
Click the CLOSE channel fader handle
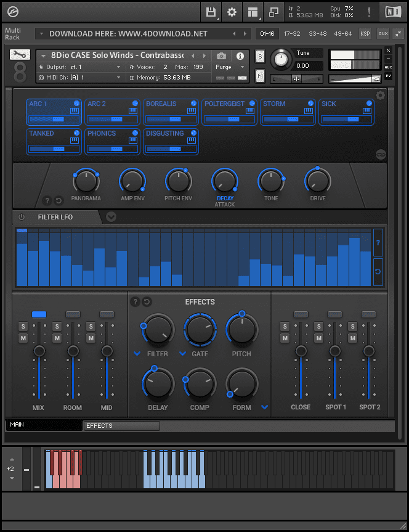[x=301, y=351]
